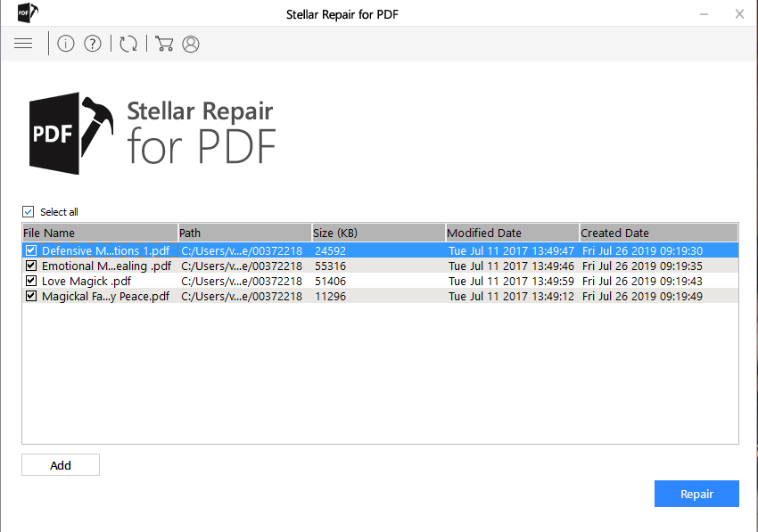The height and width of the screenshot is (532, 758).
Task: Uncheck the Love Magick .pdf checkbox
Action: pyautogui.click(x=31, y=282)
